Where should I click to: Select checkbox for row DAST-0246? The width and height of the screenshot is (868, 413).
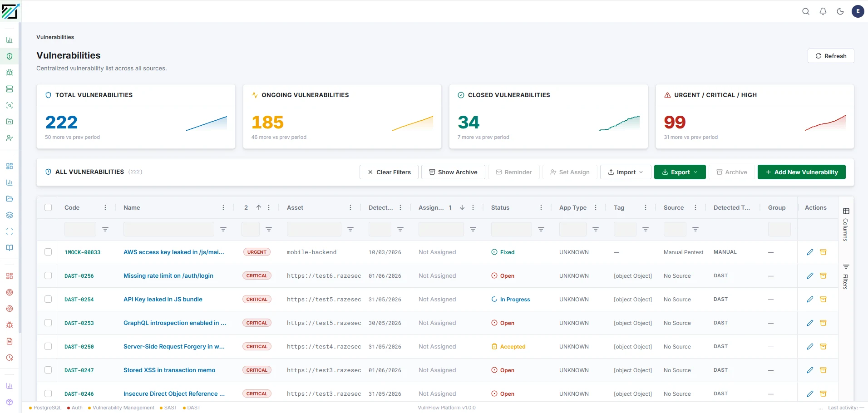48,393
